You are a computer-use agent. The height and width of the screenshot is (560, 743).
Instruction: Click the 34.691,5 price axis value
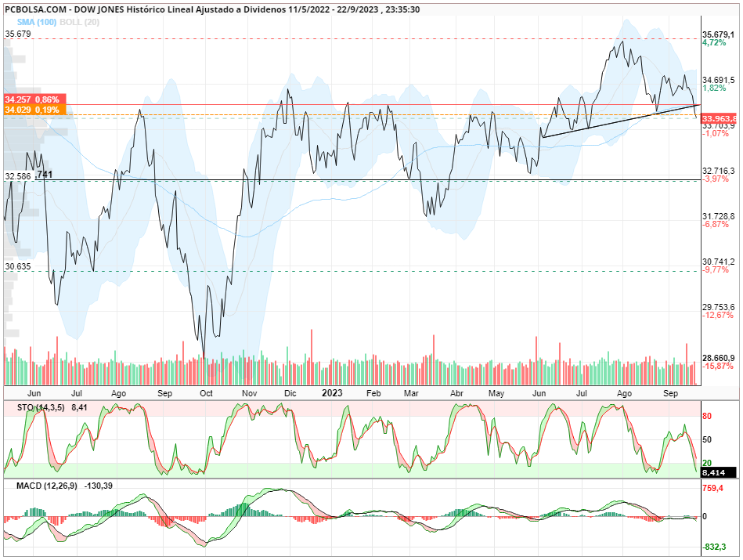[719, 80]
